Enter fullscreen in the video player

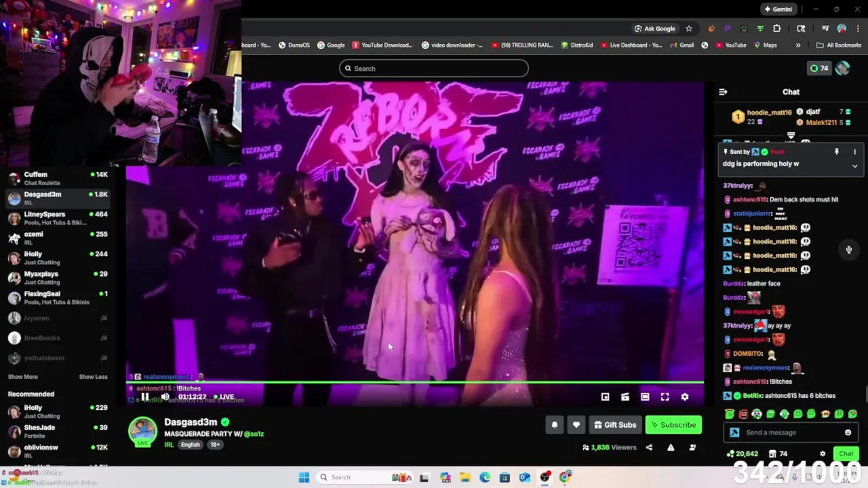[x=665, y=397]
